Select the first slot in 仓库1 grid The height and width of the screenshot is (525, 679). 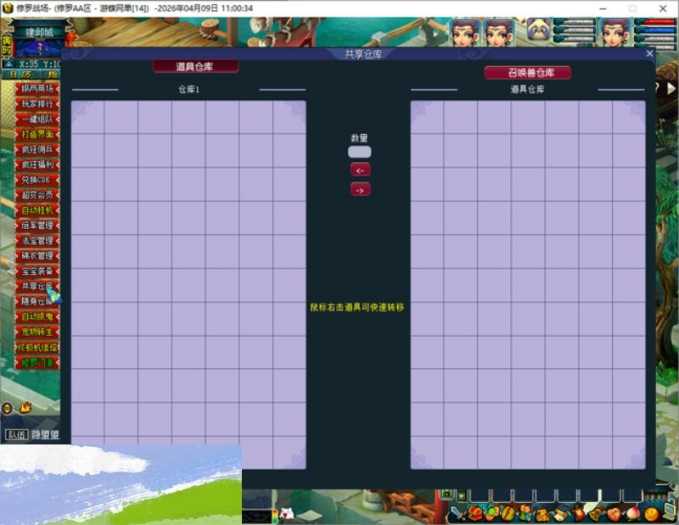pyautogui.click(x=88, y=117)
